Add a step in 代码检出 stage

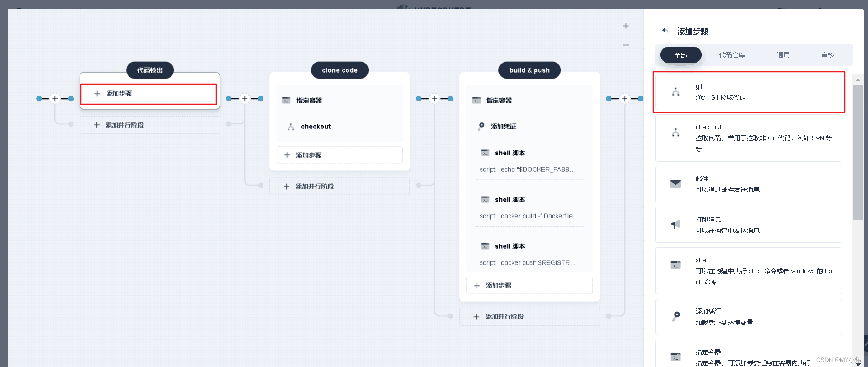[150, 94]
